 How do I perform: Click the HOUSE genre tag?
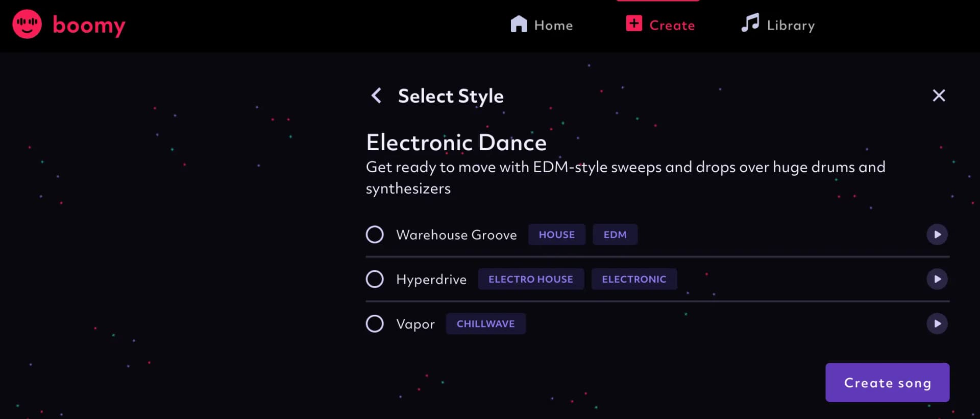[x=556, y=235]
